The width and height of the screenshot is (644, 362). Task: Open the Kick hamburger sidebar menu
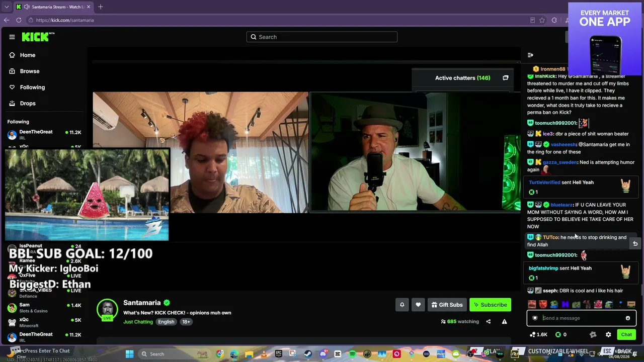(x=12, y=37)
